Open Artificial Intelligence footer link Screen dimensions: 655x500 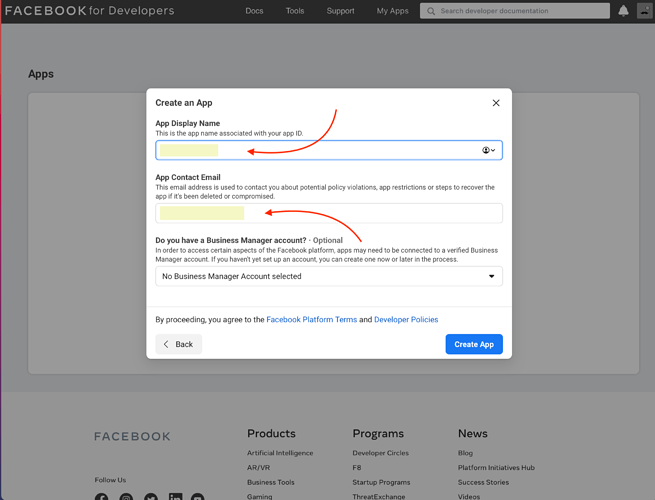pyautogui.click(x=280, y=453)
